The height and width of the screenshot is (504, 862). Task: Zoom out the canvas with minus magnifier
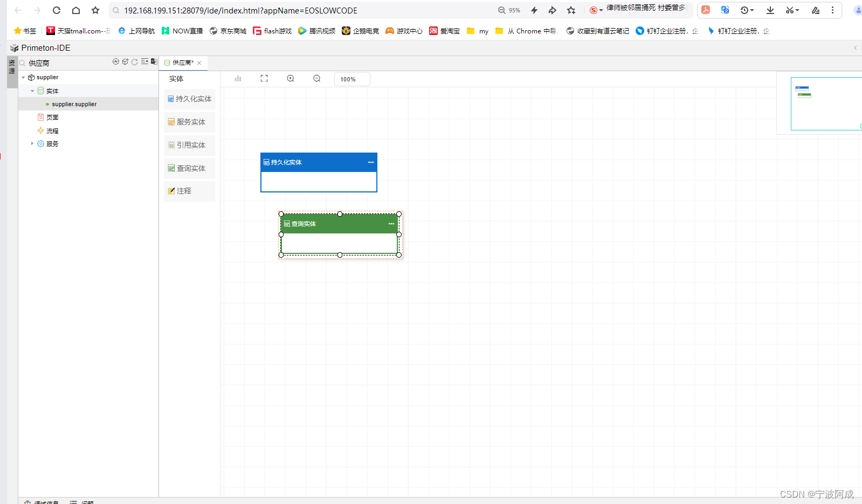tap(317, 79)
